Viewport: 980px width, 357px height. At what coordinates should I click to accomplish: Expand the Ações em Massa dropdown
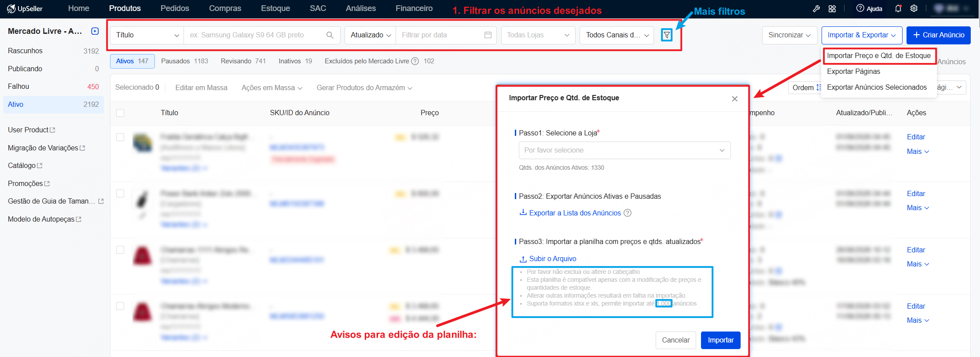pyautogui.click(x=272, y=88)
